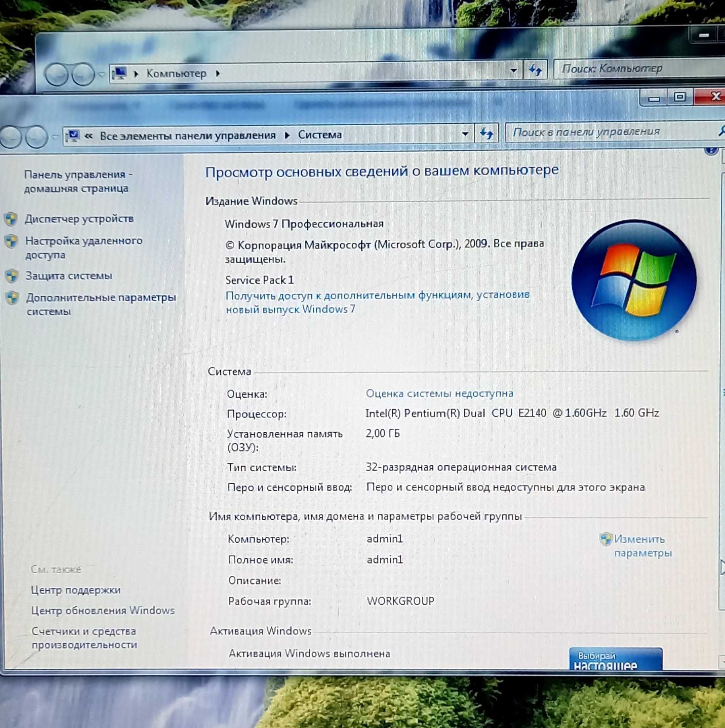Open history dropdown beside Компьютер window nav arrows
Image resolution: width=725 pixels, height=728 pixels.
pos(101,75)
